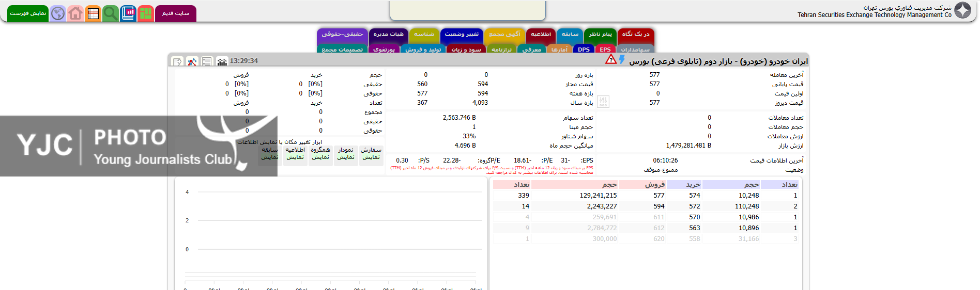Image resolution: width=980 pixels, height=290 pixels.
Task: Click buy price 563 in order book
Action: pyautogui.click(x=695, y=228)
